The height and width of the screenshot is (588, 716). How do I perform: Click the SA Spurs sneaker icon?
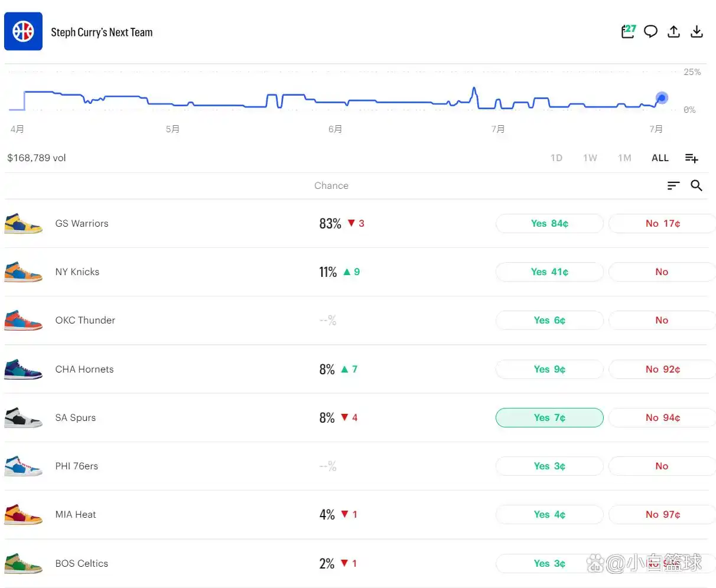pyautogui.click(x=23, y=417)
